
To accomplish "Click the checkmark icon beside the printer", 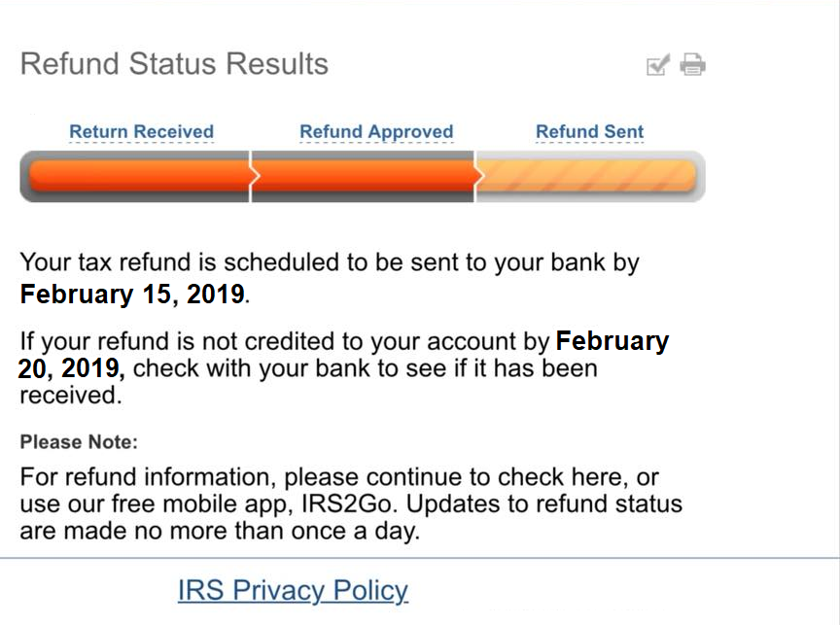I will pos(658,65).
